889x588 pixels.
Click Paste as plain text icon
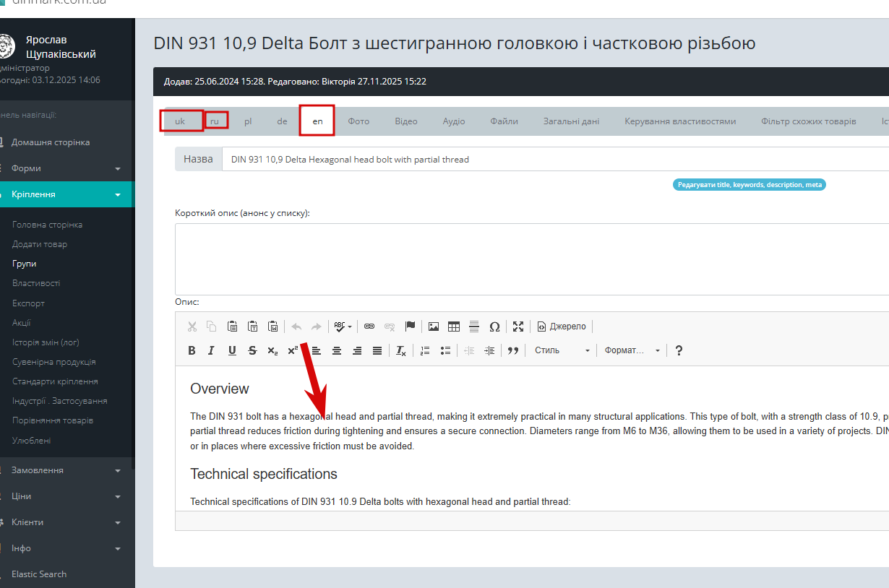point(253,327)
